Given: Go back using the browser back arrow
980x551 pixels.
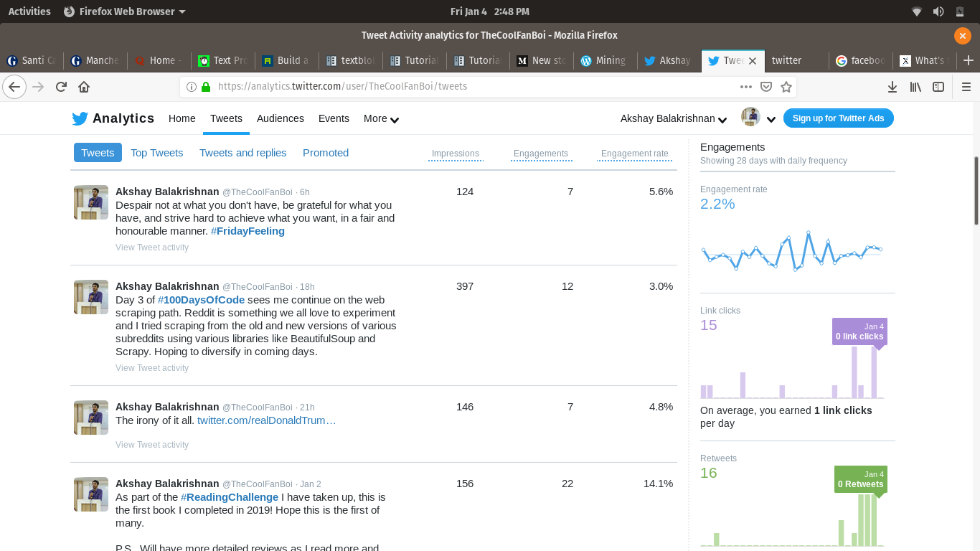Looking at the screenshot, I should 14,87.
